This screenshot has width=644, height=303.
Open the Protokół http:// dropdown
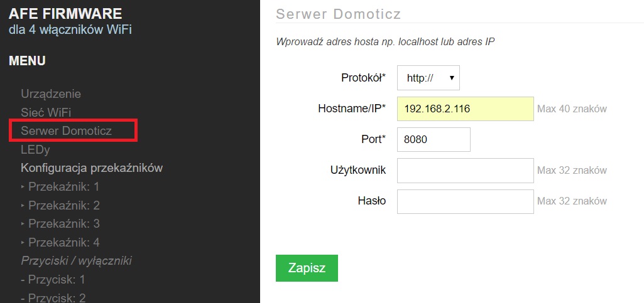(428, 78)
